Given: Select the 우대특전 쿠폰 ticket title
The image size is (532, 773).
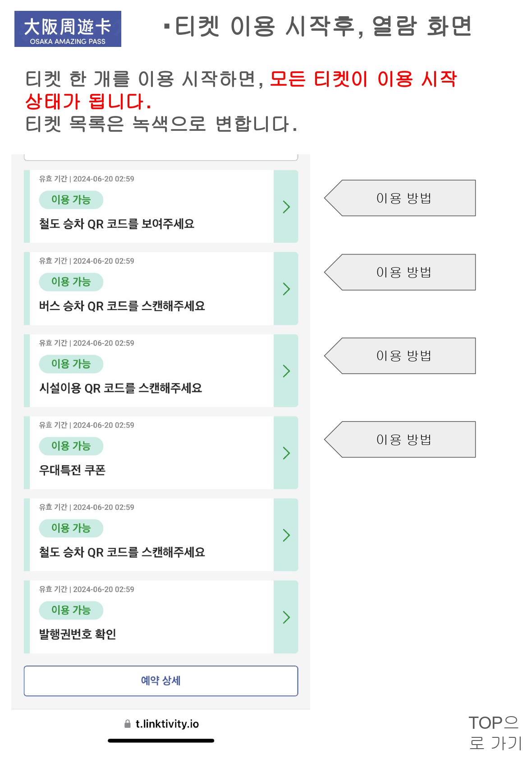Looking at the screenshot, I should pos(72,470).
